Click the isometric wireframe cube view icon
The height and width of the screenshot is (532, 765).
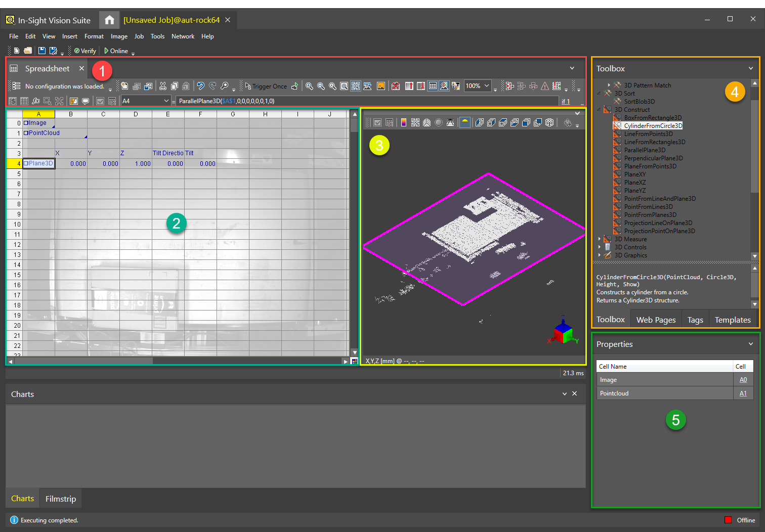click(549, 122)
